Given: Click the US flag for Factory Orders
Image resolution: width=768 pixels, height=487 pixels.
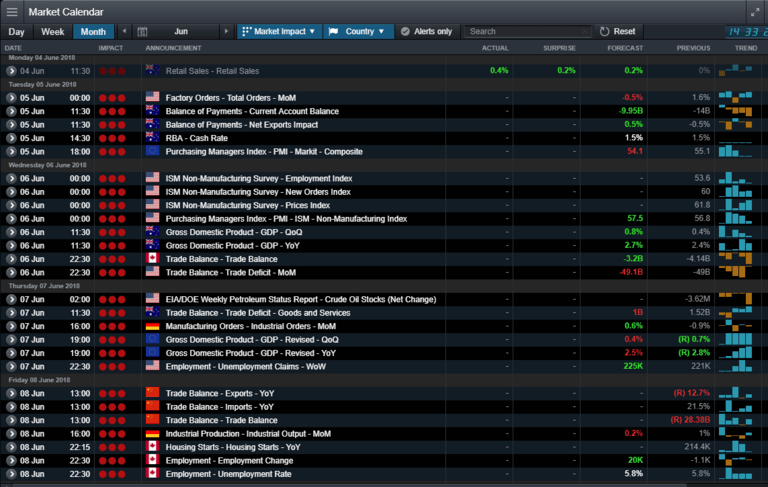Looking at the screenshot, I should pos(152,97).
